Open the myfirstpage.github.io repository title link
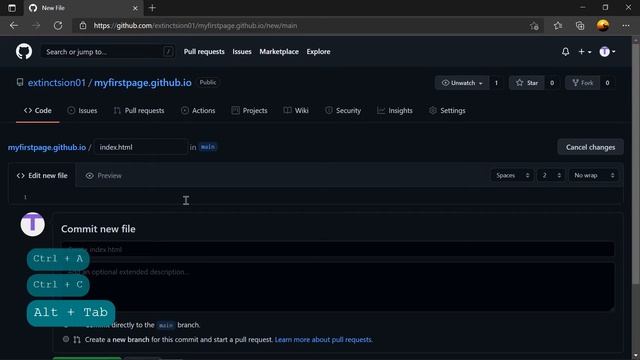The height and width of the screenshot is (360, 640). pos(142,82)
